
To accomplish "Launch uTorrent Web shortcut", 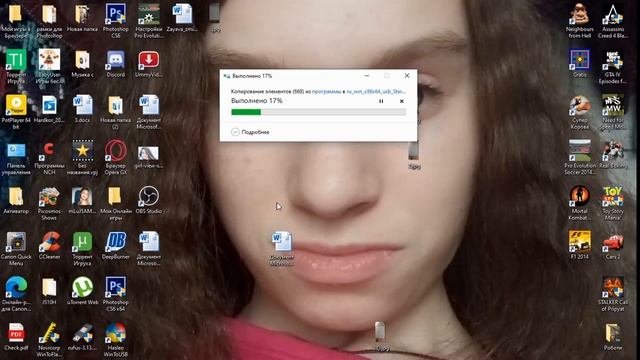I will tap(82, 291).
